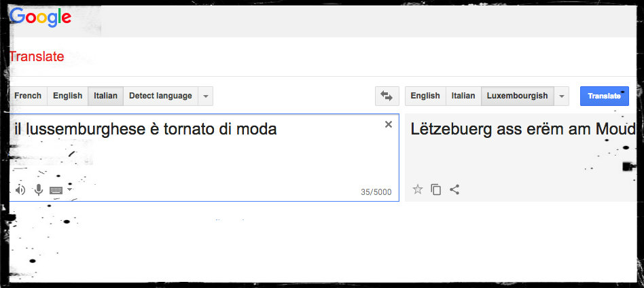Switch the target language to Italian

[x=463, y=96]
